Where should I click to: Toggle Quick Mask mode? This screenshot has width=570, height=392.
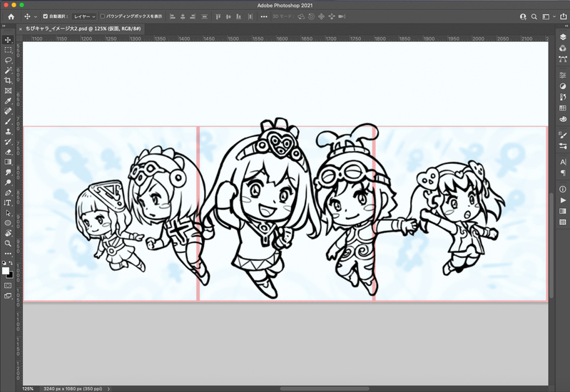click(x=8, y=286)
